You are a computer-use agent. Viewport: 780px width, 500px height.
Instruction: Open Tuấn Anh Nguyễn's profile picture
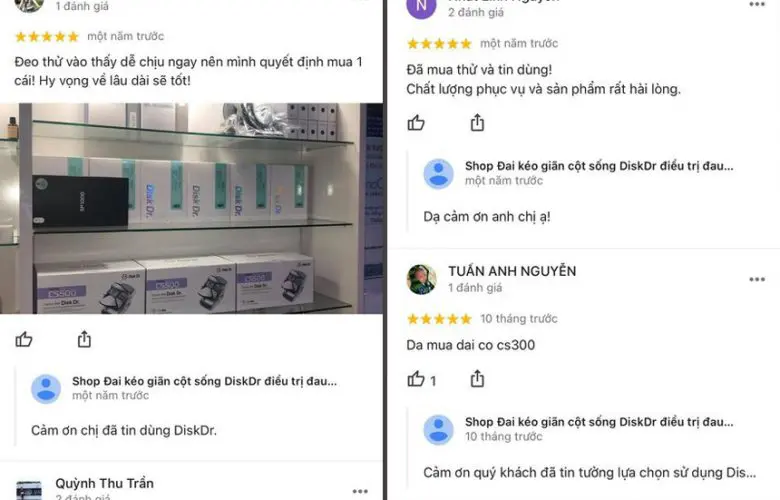421,279
